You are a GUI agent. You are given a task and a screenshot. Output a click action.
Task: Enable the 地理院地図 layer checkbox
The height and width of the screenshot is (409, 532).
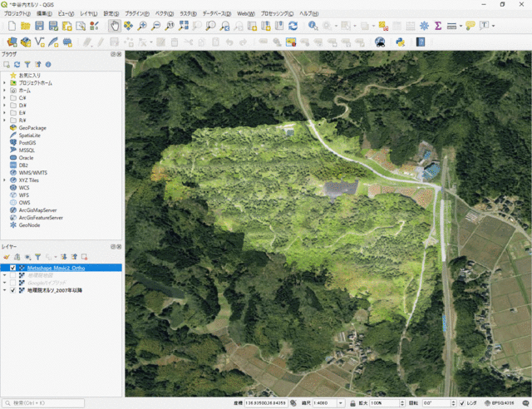[x=13, y=275]
